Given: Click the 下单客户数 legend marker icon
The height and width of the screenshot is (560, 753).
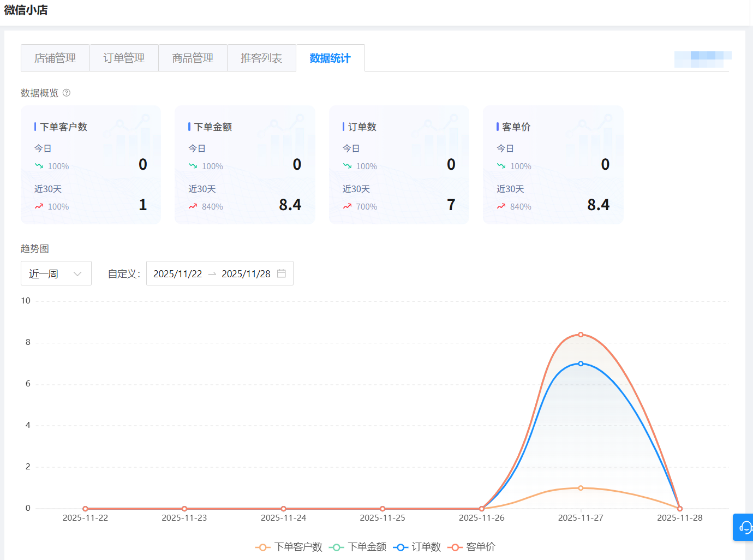Looking at the screenshot, I should [262, 547].
